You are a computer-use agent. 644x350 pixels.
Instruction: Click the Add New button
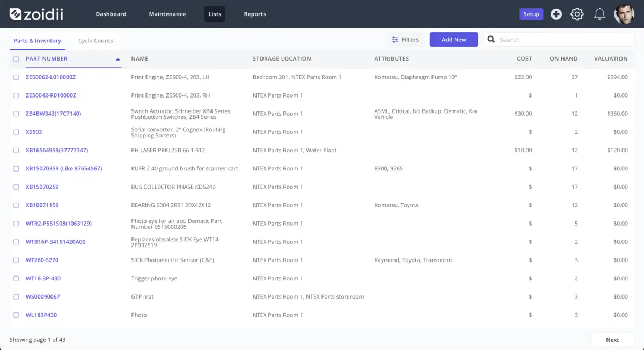pyautogui.click(x=453, y=40)
